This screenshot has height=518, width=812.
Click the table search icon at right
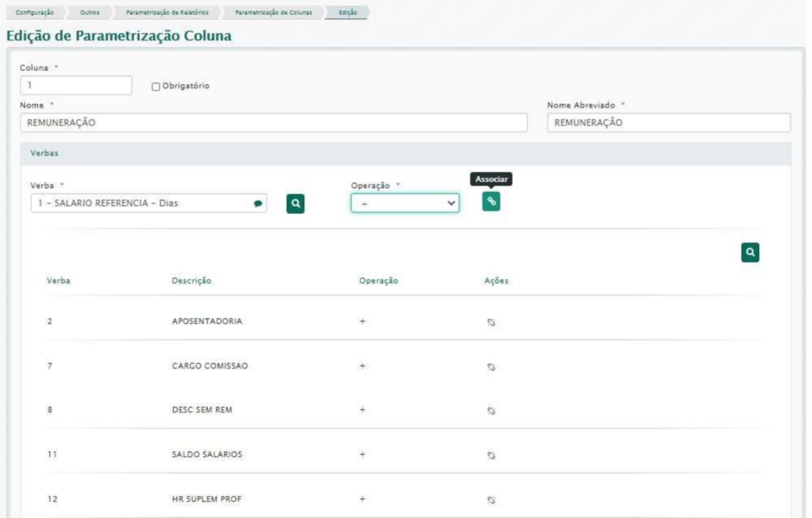pyautogui.click(x=750, y=253)
